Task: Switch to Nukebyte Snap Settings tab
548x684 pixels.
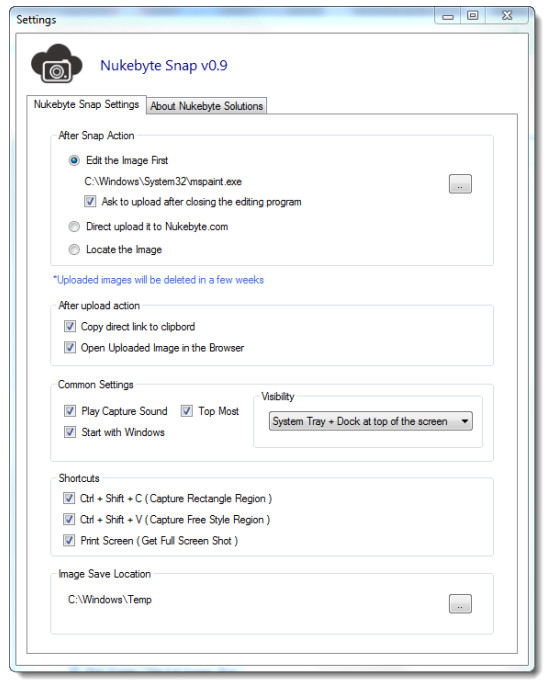Action: click(86, 105)
